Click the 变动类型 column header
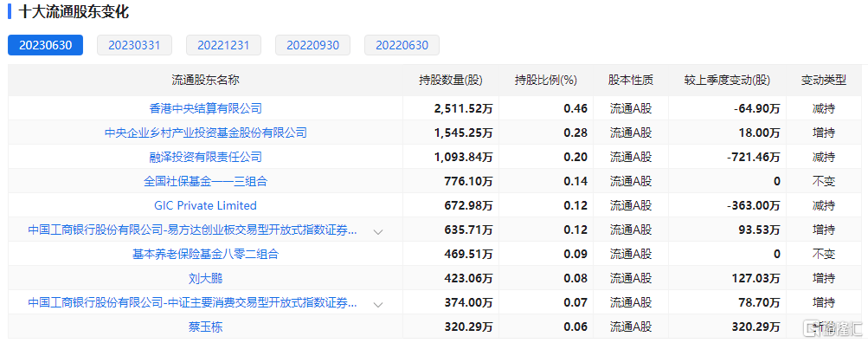The width and height of the screenshot is (868, 343). pos(823,81)
